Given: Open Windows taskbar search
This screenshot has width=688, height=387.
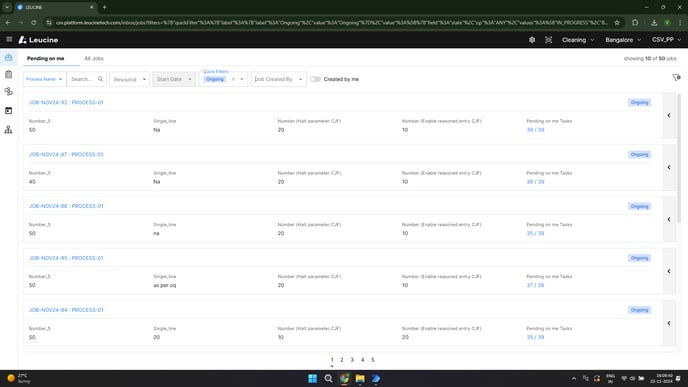Looking at the screenshot, I should click(x=328, y=379).
